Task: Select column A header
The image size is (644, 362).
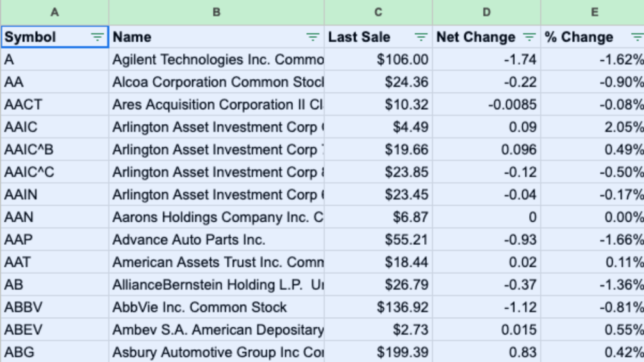Action: [x=54, y=12]
